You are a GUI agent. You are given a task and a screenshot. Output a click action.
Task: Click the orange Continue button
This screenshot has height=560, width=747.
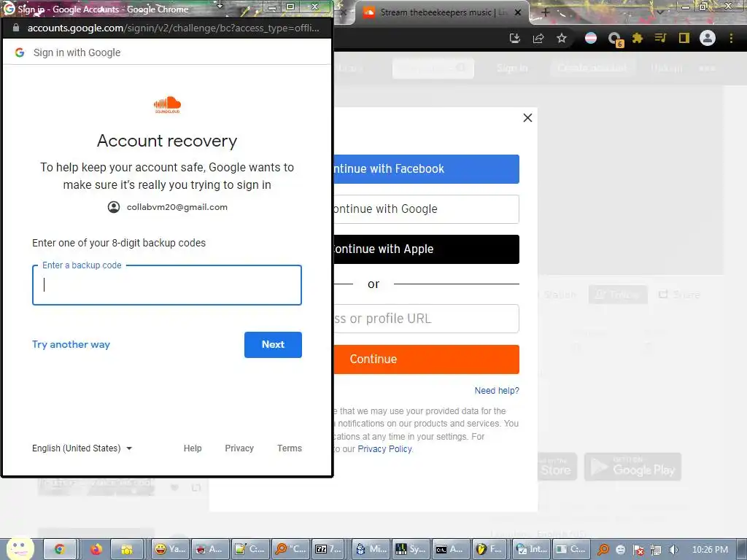click(426, 359)
